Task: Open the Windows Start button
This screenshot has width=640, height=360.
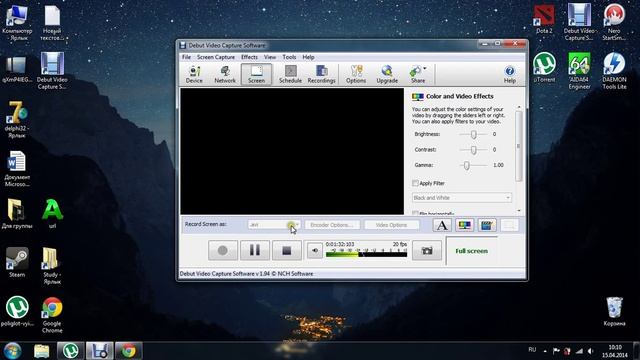Action: (x=13, y=351)
